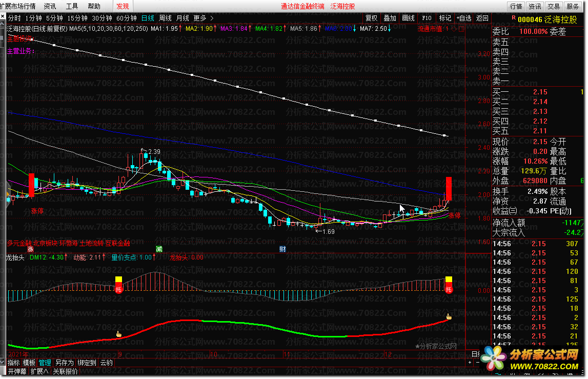
Task: Click the 关联报价 related quotes tab
Action: pos(65,371)
